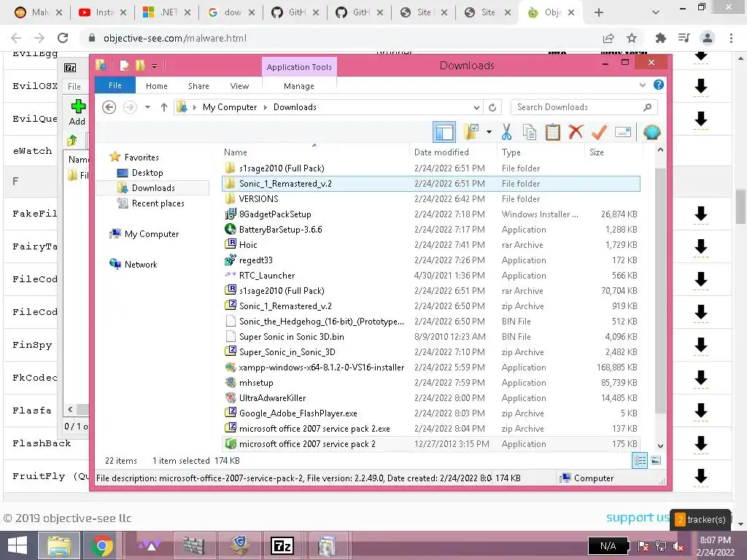The width and height of the screenshot is (747, 560).
Task: Select the BatteryBarSetup-3.6.6 file
Action: [x=430, y=230]
